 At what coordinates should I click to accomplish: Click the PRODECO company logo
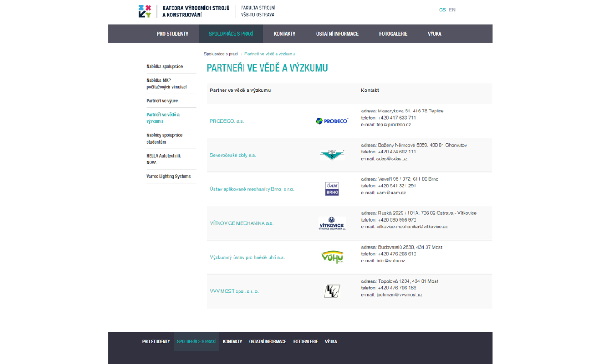point(332,121)
